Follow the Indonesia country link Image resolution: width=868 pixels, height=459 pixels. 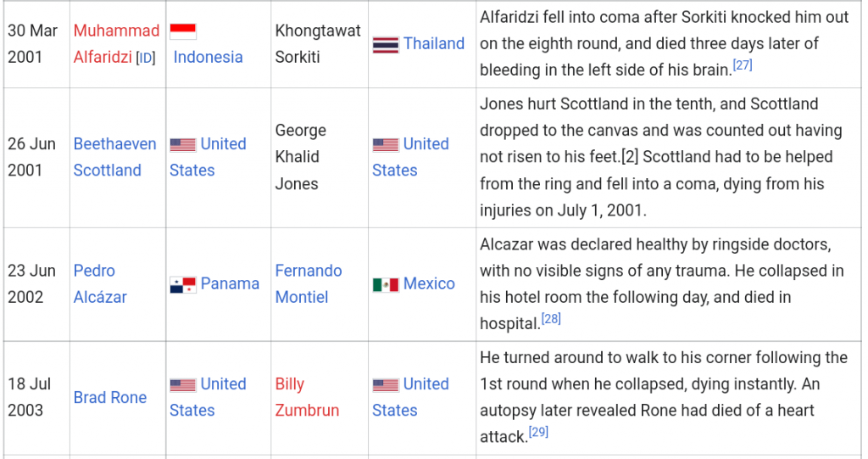(x=208, y=57)
